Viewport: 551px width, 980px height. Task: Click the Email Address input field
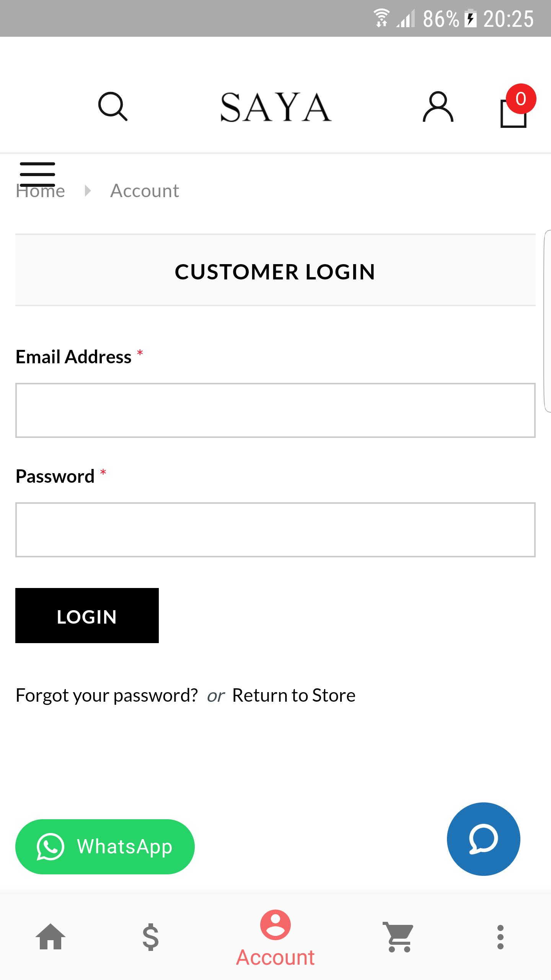(275, 410)
